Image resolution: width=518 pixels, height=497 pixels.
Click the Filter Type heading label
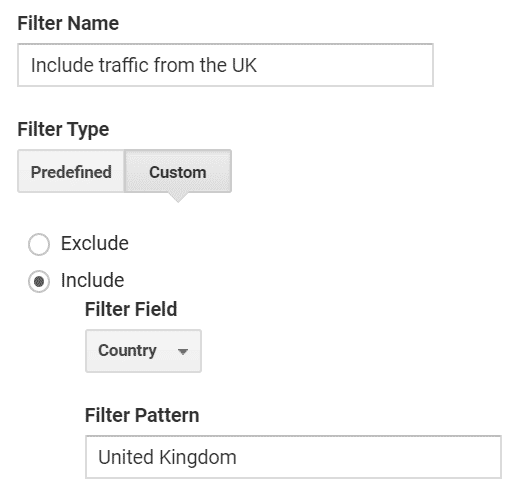[x=63, y=129]
